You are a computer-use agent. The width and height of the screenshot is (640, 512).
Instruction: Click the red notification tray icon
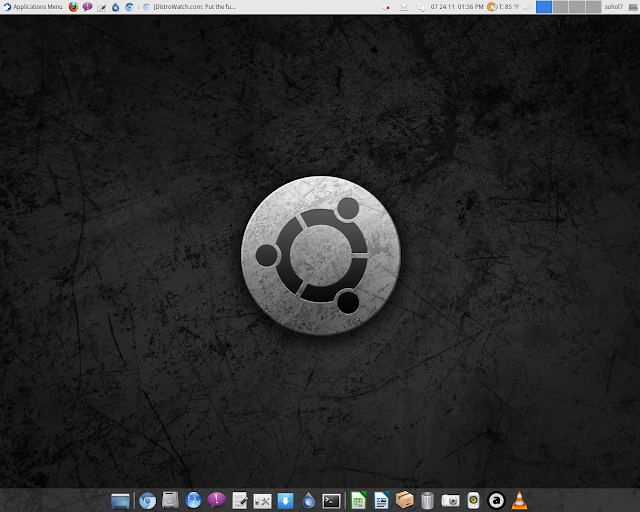[x=387, y=7]
